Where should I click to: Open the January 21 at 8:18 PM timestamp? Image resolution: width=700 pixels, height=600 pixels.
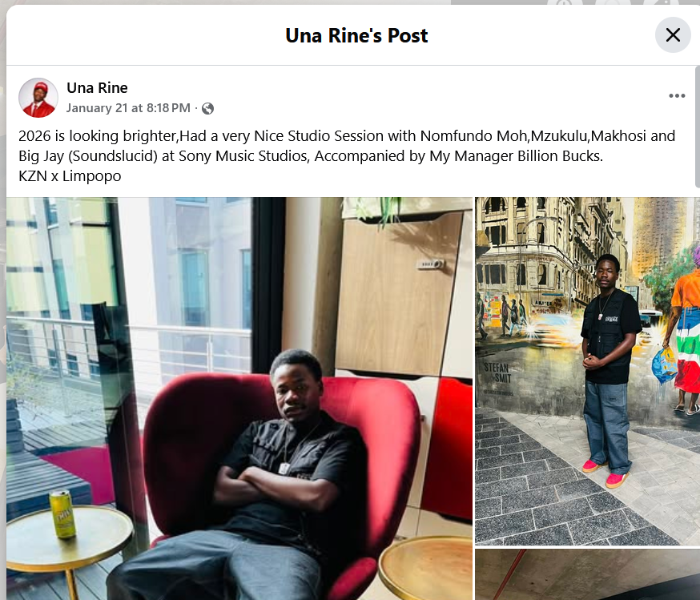128,108
